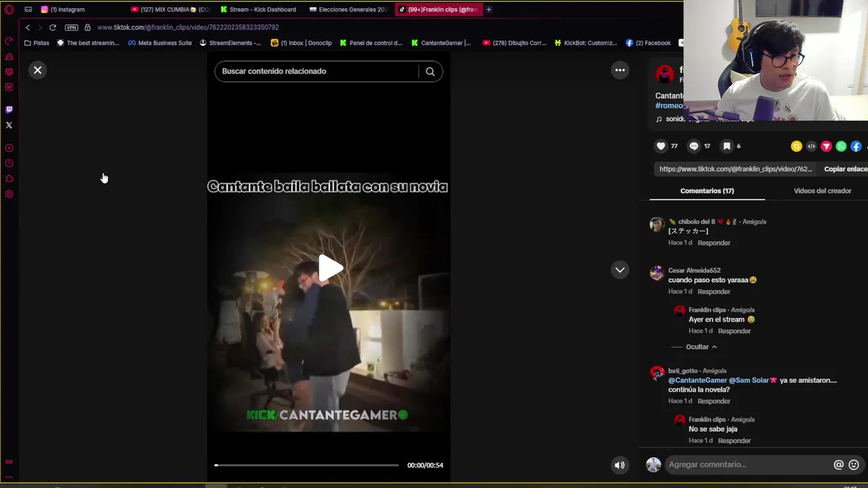Open the emoji picker in comment box
The height and width of the screenshot is (488, 868).
[854, 464]
